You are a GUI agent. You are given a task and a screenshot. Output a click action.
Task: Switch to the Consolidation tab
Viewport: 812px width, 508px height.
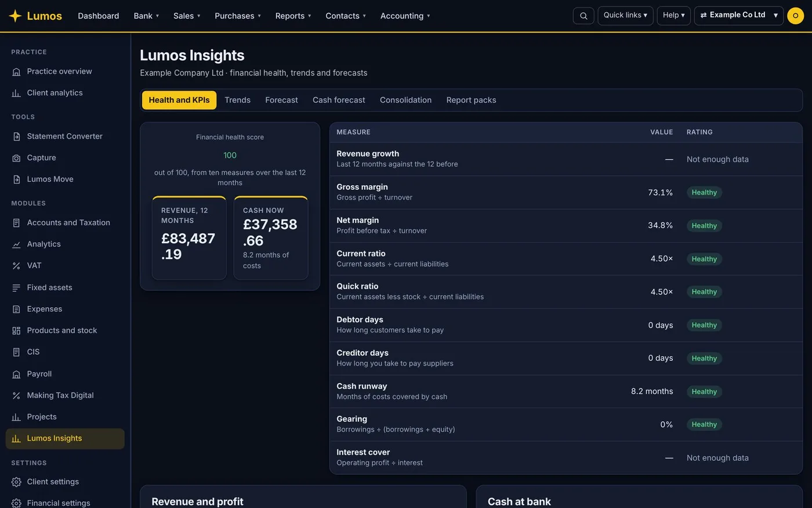tap(405, 100)
